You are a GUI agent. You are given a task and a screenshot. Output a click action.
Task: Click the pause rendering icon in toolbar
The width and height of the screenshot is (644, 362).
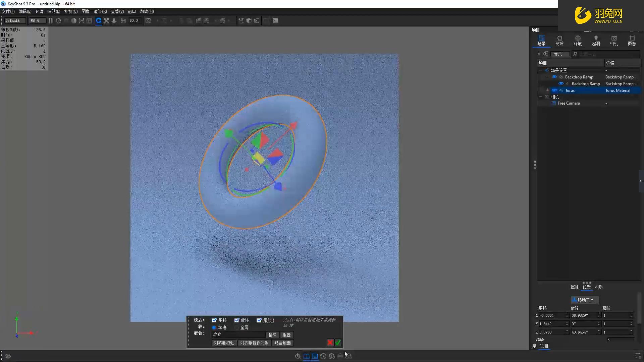click(x=50, y=20)
